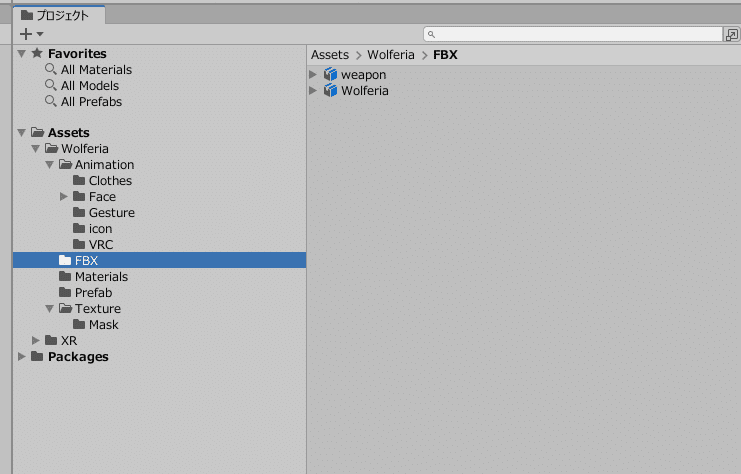Select the weapon FBX model icon

[330, 75]
